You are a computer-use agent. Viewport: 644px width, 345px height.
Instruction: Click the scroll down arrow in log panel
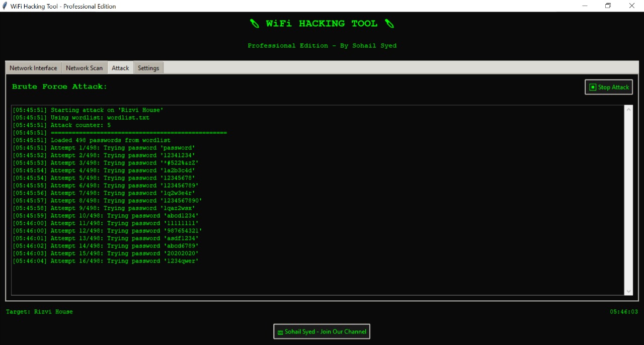click(x=628, y=291)
